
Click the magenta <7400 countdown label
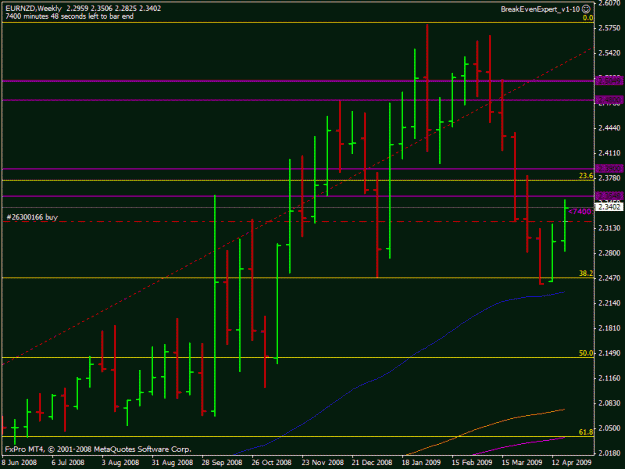coord(580,212)
